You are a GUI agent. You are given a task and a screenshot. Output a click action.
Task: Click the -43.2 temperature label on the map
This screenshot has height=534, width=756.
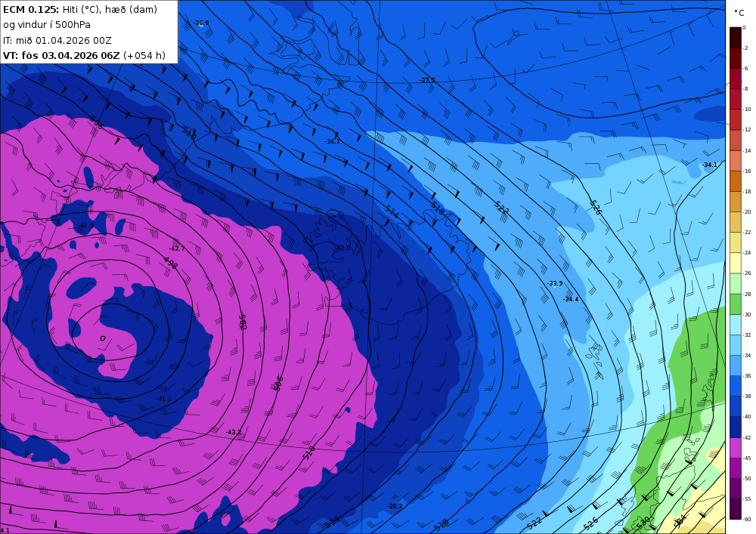(x=234, y=432)
